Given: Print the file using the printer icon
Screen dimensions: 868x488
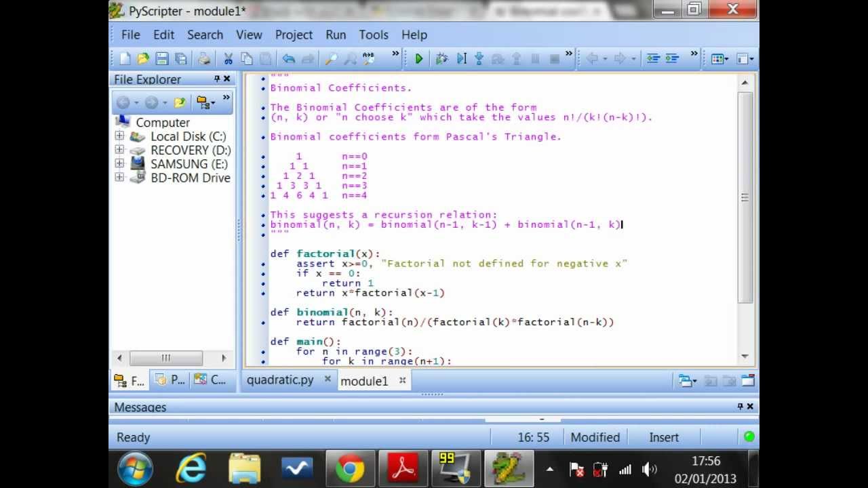Looking at the screenshot, I should tap(203, 59).
